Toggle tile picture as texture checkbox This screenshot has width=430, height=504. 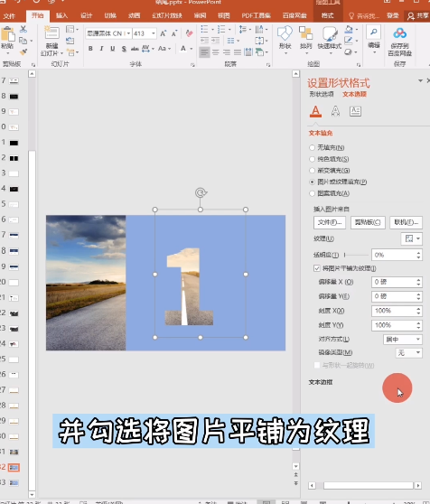click(x=317, y=268)
